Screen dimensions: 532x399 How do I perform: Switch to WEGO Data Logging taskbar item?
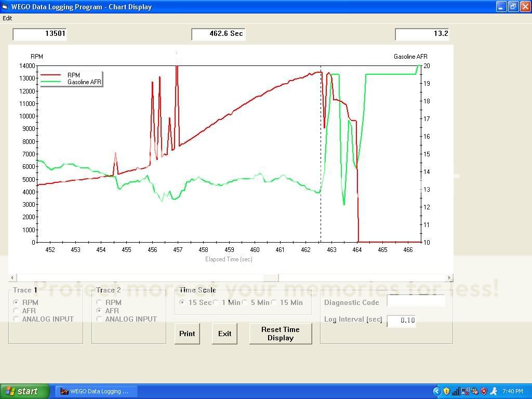pyautogui.click(x=96, y=391)
